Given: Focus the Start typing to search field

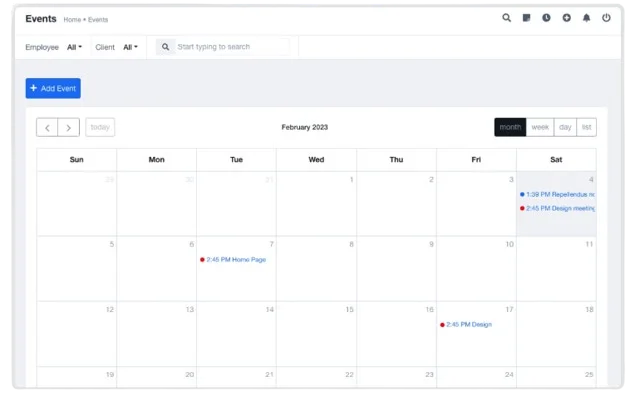Looking at the screenshot, I should (232, 47).
